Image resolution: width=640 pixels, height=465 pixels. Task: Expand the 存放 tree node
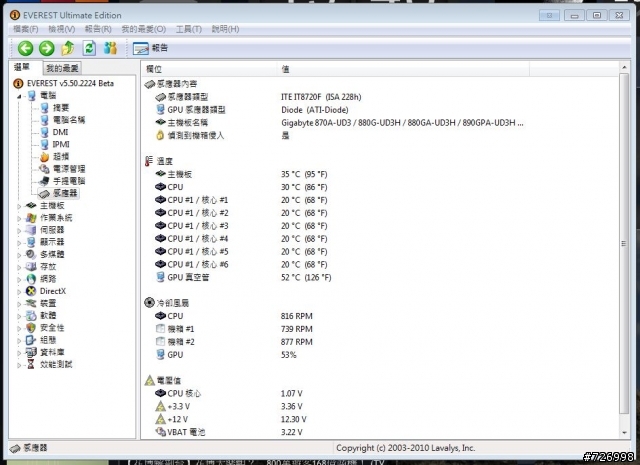point(19,267)
